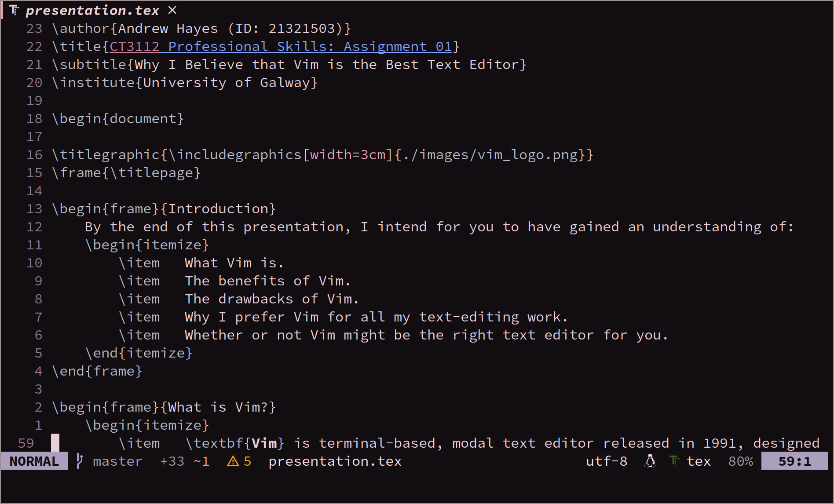Click the green TeX icon beside 'tex'
834x504 pixels.
click(x=674, y=461)
